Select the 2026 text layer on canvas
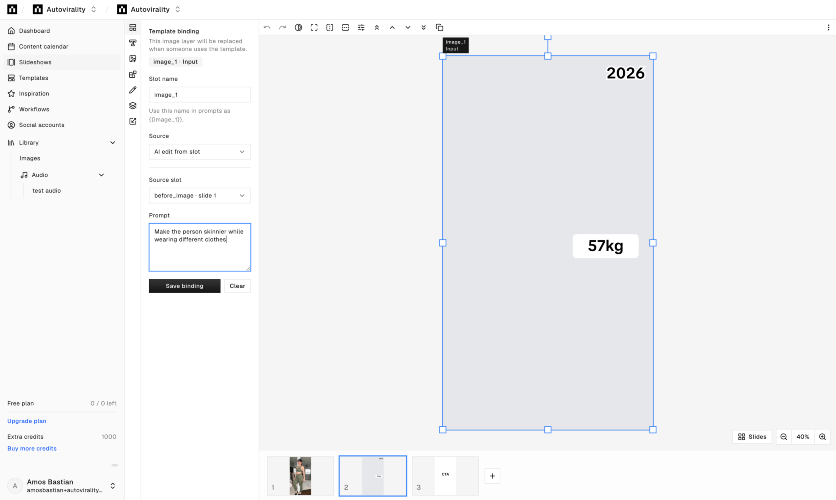Image resolution: width=836 pixels, height=500 pixels. coord(625,73)
